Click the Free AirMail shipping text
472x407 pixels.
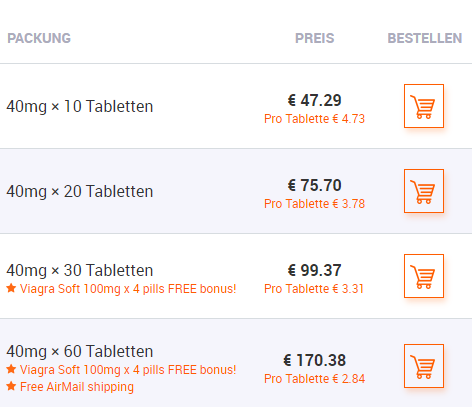click(x=77, y=387)
